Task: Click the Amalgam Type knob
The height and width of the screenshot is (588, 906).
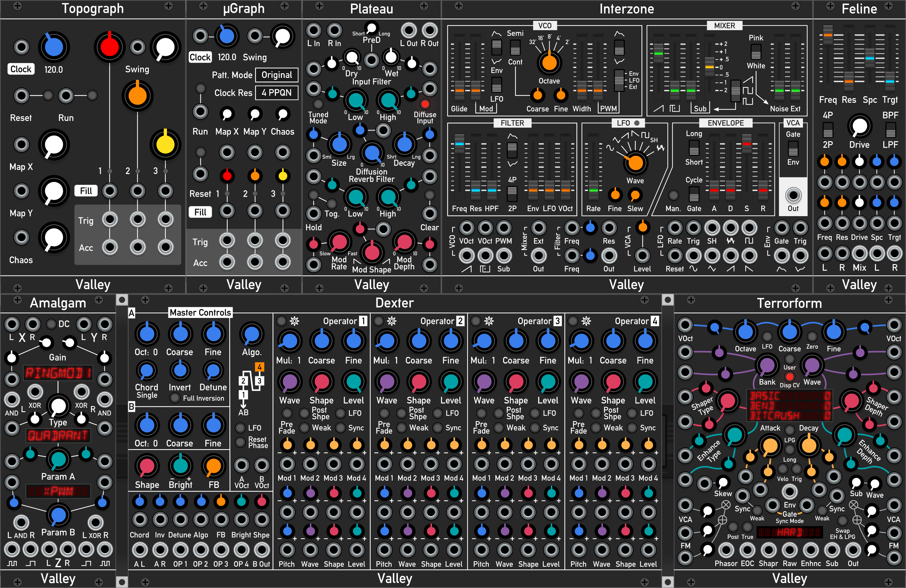Action: click(x=58, y=405)
